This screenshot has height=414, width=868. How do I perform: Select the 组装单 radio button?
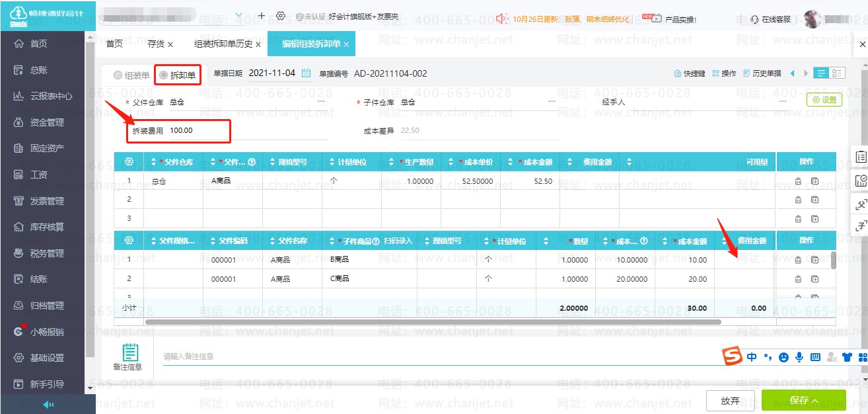click(118, 75)
